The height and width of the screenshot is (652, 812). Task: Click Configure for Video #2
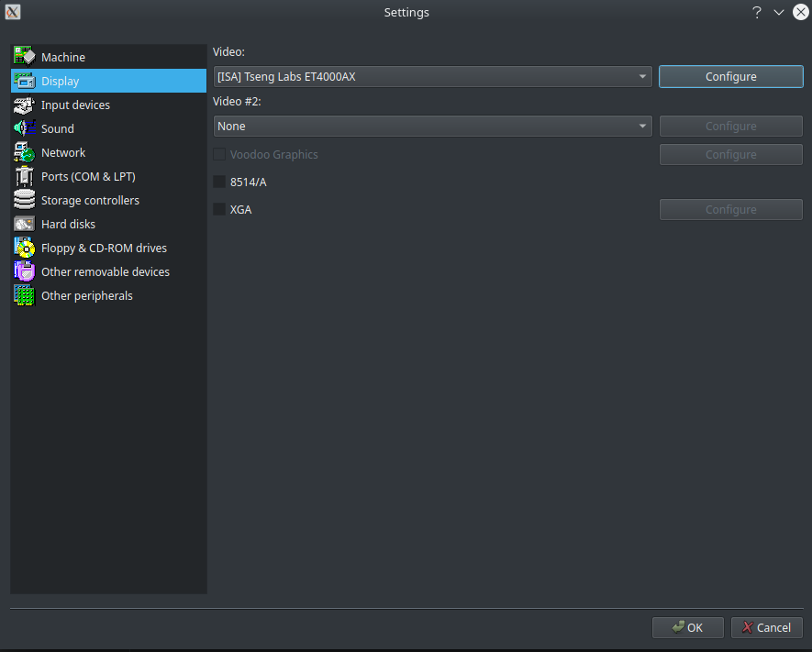730,127
